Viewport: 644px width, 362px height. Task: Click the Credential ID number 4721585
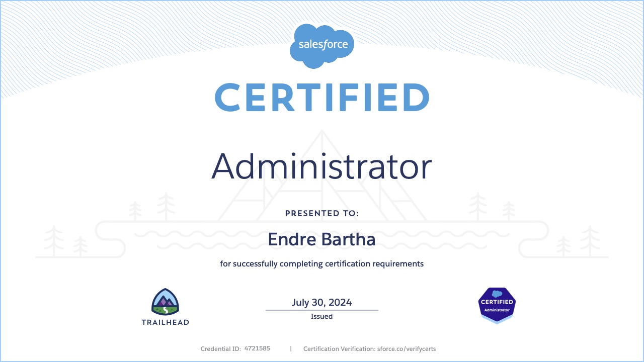[x=257, y=348]
